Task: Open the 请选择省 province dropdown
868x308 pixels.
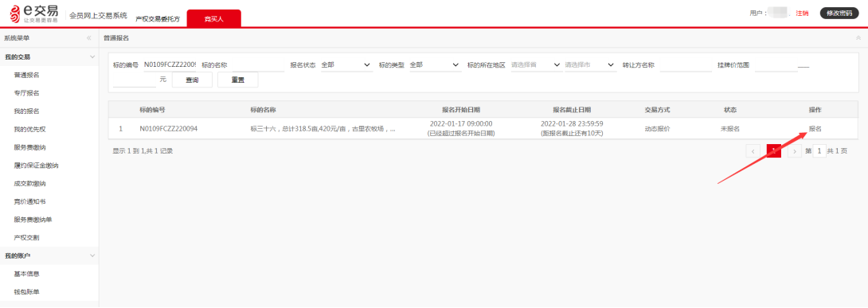Action: pyautogui.click(x=536, y=64)
